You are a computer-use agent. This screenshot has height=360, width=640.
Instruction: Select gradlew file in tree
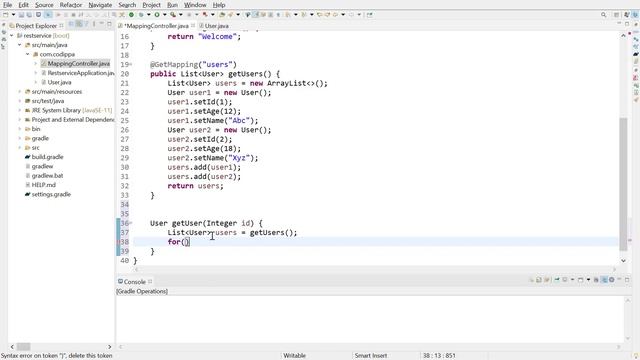tap(40, 167)
